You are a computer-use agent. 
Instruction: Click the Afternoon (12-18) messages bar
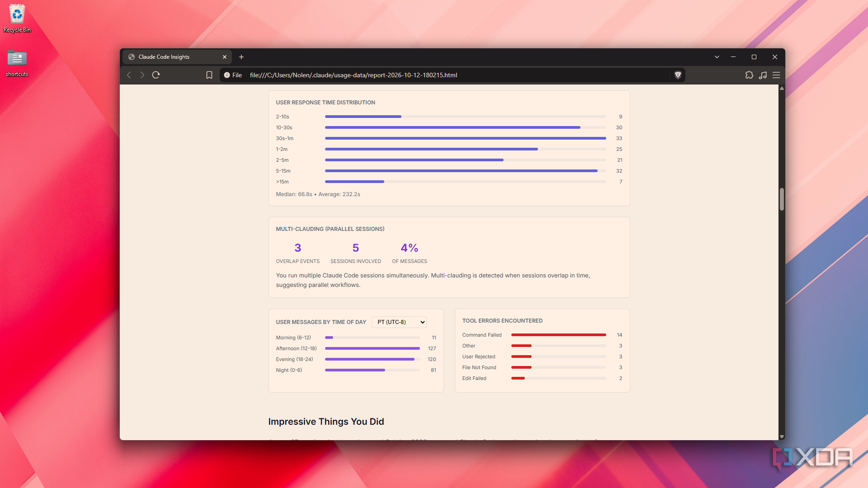point(373,348)
